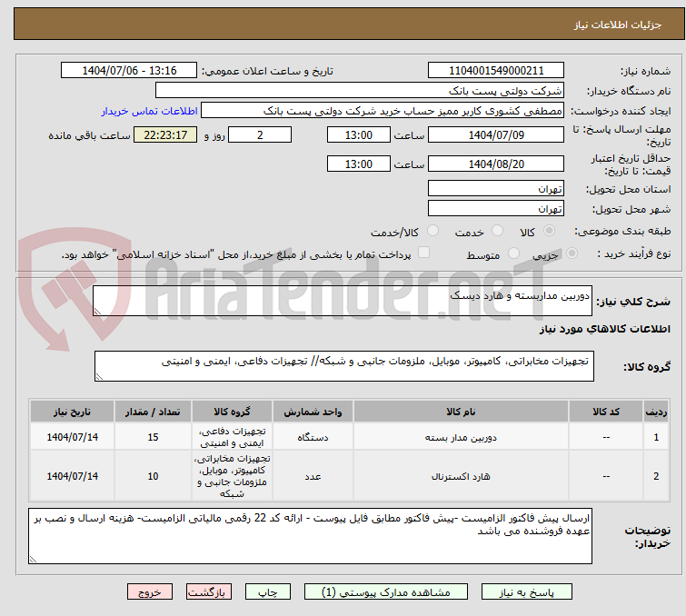Screen dimensions: 686x616
Task: Click the نام کالا column header
Action: point(461,412)
